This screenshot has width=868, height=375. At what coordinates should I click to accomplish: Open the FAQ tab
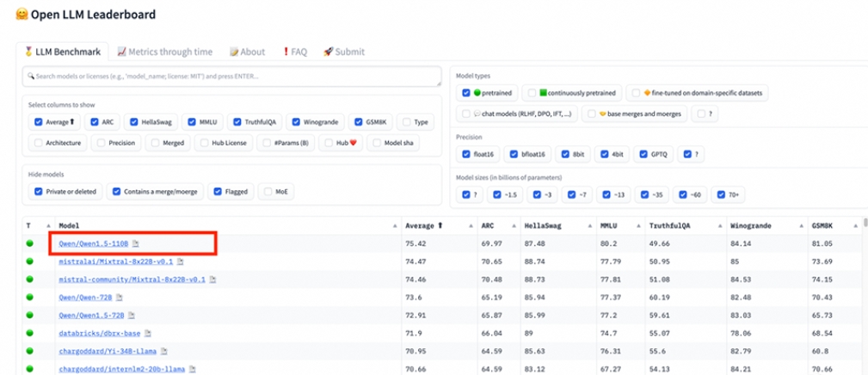click(x=294, y=52)
